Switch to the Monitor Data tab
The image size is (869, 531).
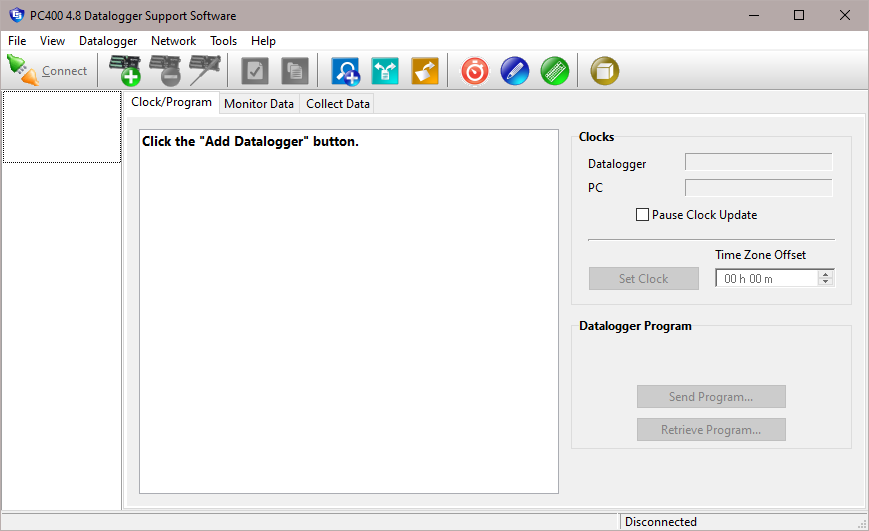(259, 103)
